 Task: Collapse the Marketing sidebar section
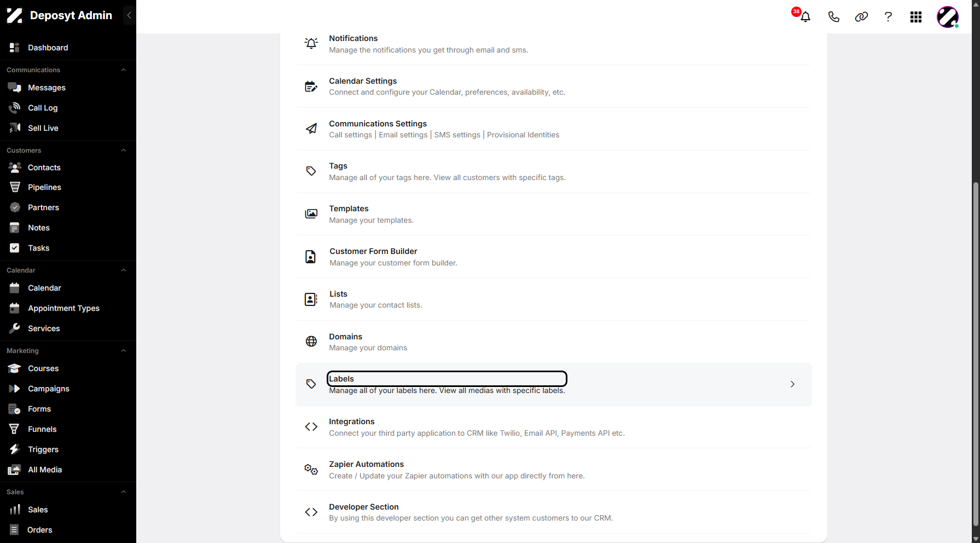tap(124, 351)
